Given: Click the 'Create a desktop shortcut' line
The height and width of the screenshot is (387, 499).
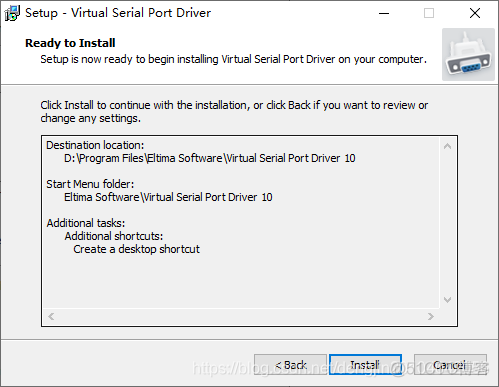Looking at the screenshot, I should pyautogui.click(x=136, y=249).
